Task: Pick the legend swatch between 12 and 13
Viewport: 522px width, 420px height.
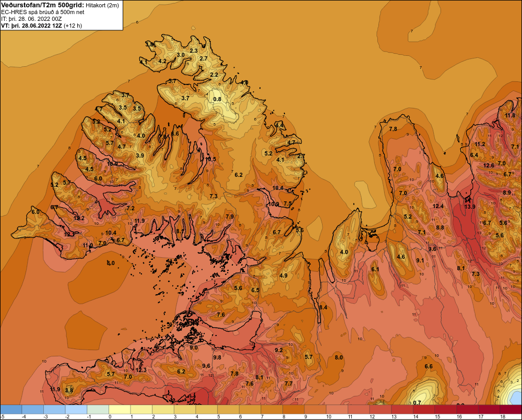Action: (381, 409)
